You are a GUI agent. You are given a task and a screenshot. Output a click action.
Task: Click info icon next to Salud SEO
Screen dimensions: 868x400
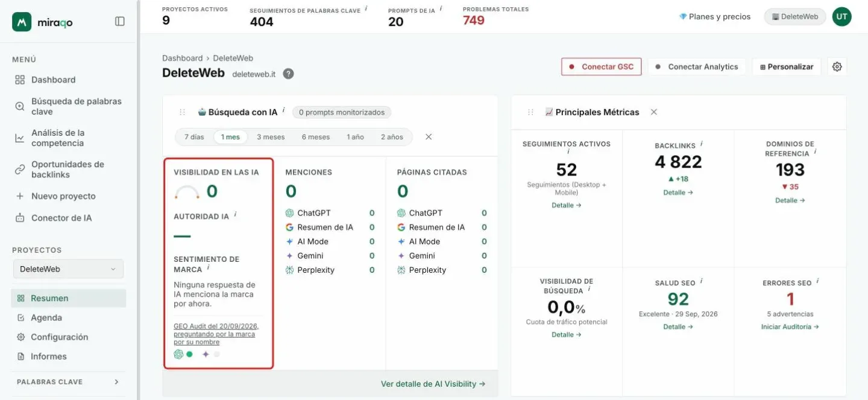click(x=702, y=281)
